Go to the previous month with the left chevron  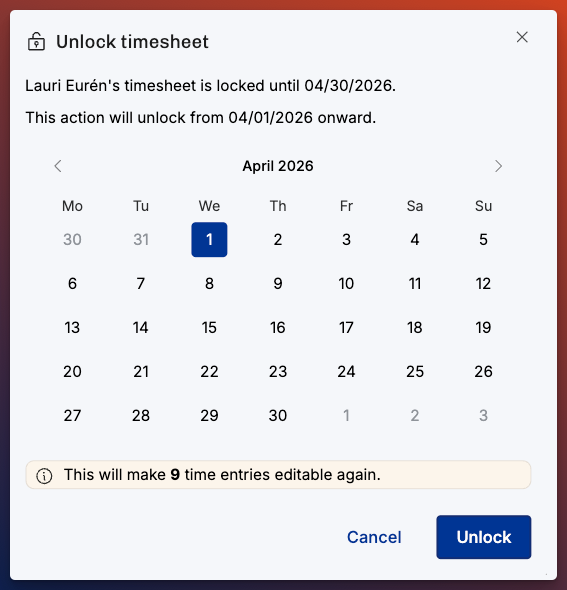coord(58,166)
